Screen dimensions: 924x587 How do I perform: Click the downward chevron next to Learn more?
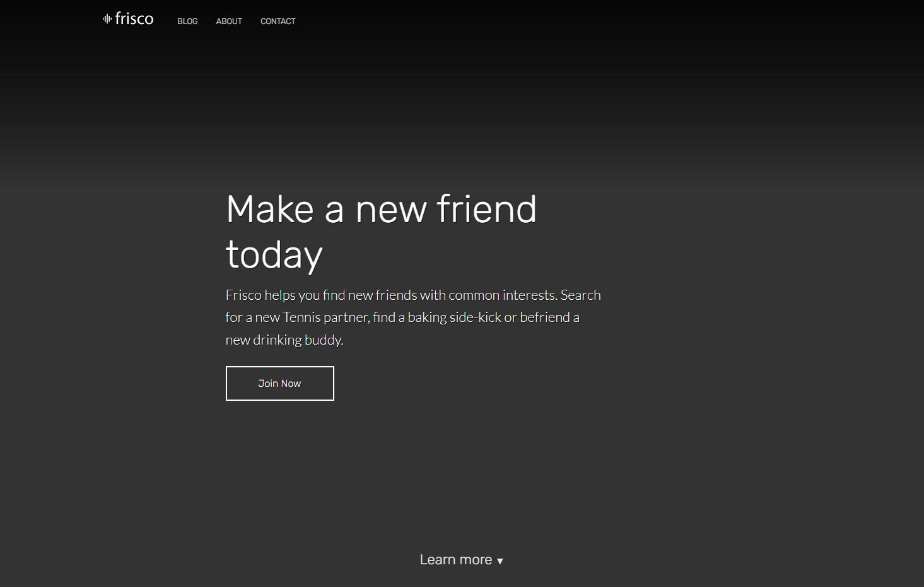click(x=500, y=560)
